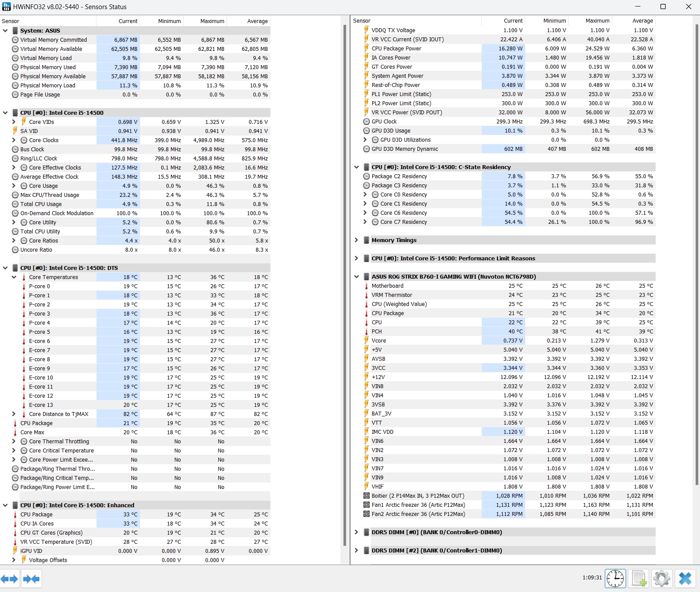Click the fan icon beside Boitier row
This screenshot has height=592, width=700.
pyautogui.click(x=367, y=496)
